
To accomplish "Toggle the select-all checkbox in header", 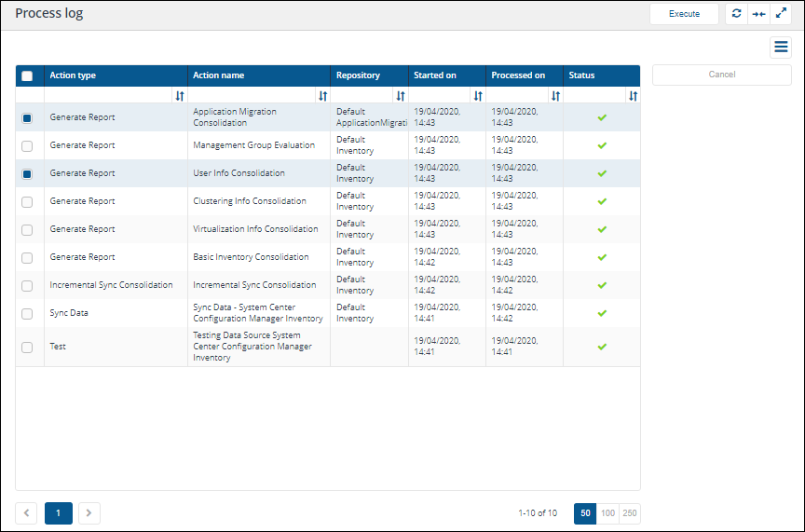I will (27, 76).
